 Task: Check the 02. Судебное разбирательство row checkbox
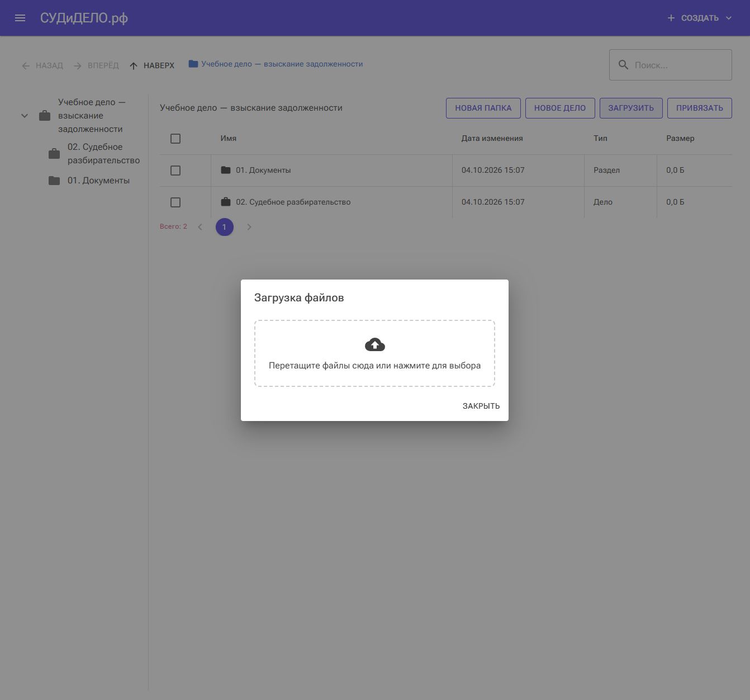pos(175,202)
